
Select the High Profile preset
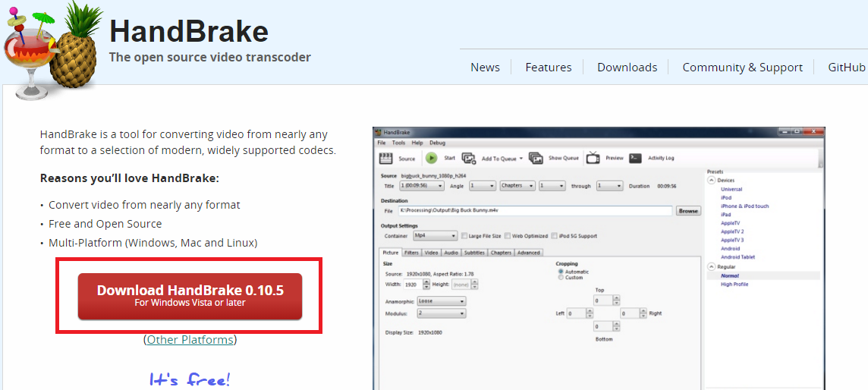734,285
